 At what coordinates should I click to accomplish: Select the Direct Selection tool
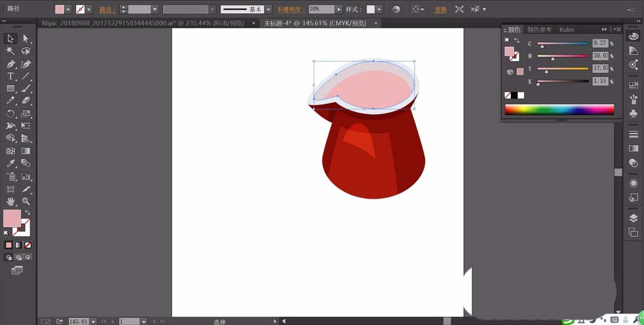pos(26,39)
